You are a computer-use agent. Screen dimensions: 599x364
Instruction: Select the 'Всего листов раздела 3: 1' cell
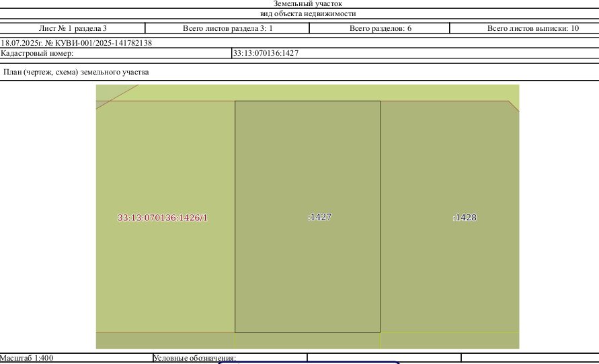click(x=228, y=28)
